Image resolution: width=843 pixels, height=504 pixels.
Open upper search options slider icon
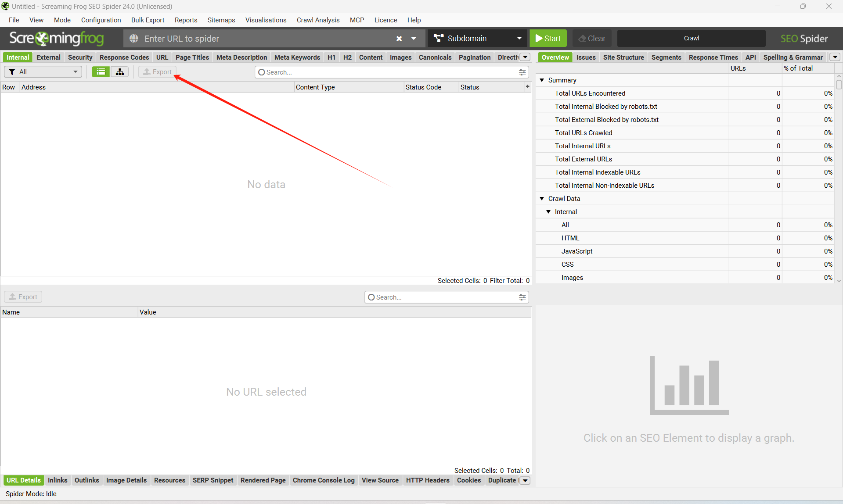[x=522, y=72]
